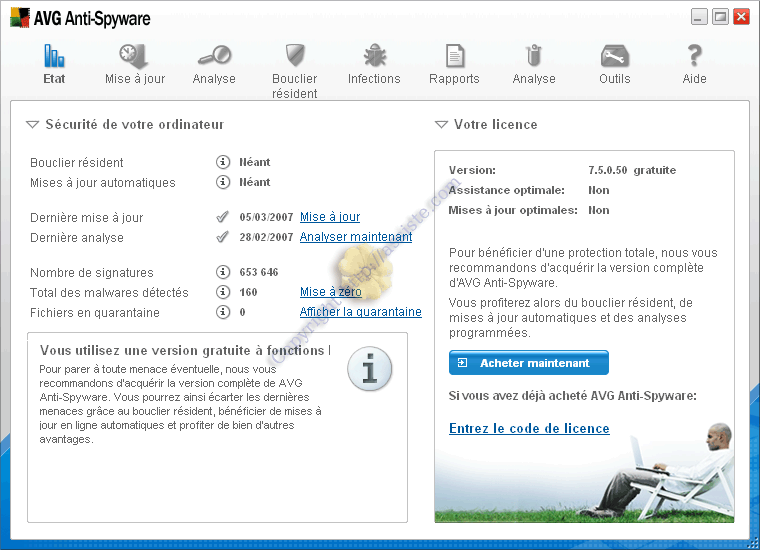Viewport: 760px width, 550px height.
Task: Collapse the Sécurité de votre ordinateur section
Action: [32, 125]
